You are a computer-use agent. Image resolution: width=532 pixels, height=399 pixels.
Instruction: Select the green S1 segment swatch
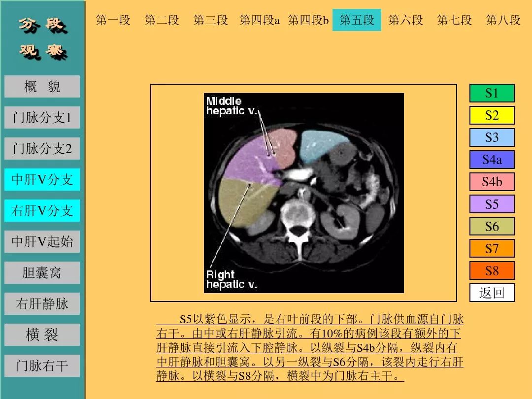click(492, 93)
